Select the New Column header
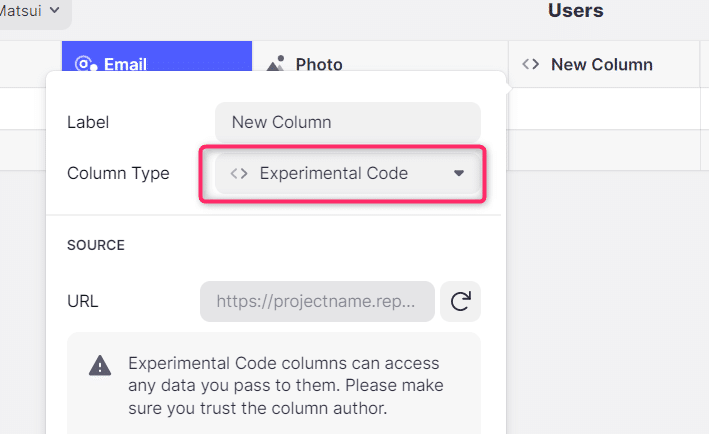The height and width of the screenshot is (434, 709). pos(604,64)
